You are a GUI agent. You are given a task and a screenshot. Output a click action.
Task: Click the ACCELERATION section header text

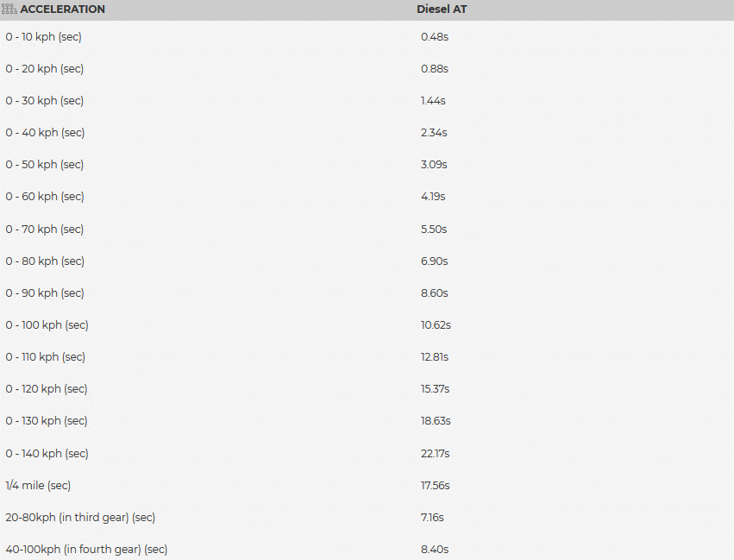pos(63,9)
